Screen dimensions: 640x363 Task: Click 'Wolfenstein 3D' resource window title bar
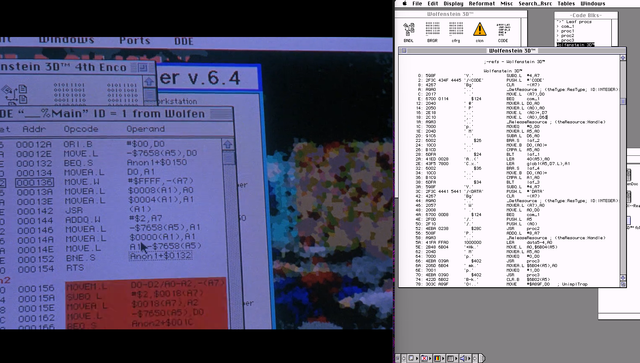tap(461, 14)
